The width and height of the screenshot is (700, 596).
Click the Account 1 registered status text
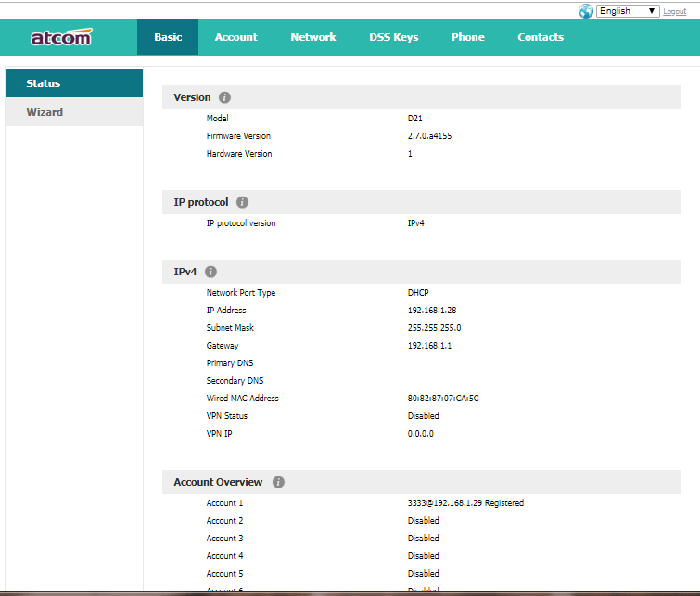pos(465,502)
